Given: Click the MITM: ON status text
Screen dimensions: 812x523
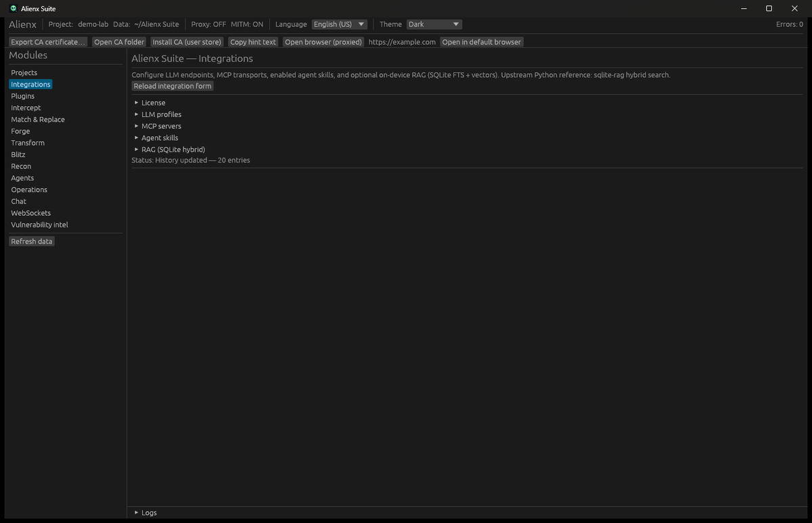Looking at the screenshot, I should tap(247, 24).
